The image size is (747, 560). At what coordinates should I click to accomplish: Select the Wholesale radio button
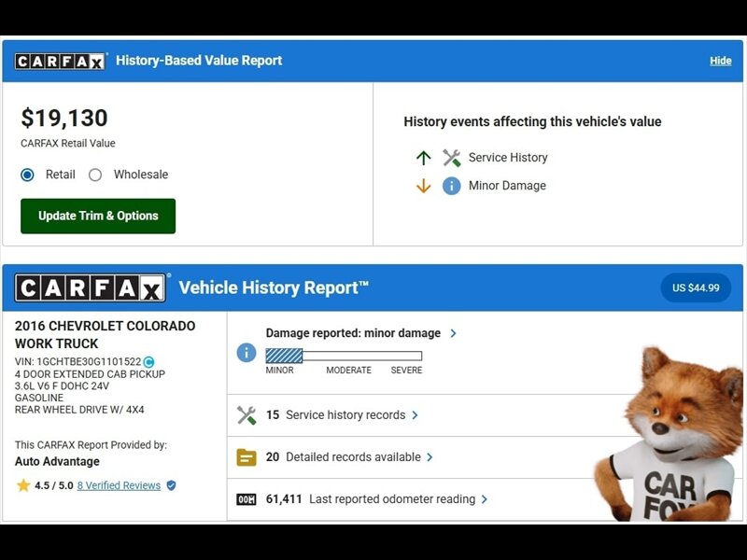click(x=95, y=175)
